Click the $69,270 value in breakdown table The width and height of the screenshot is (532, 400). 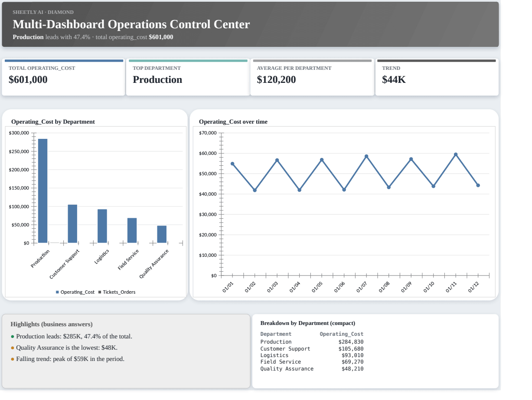point(352,362)
